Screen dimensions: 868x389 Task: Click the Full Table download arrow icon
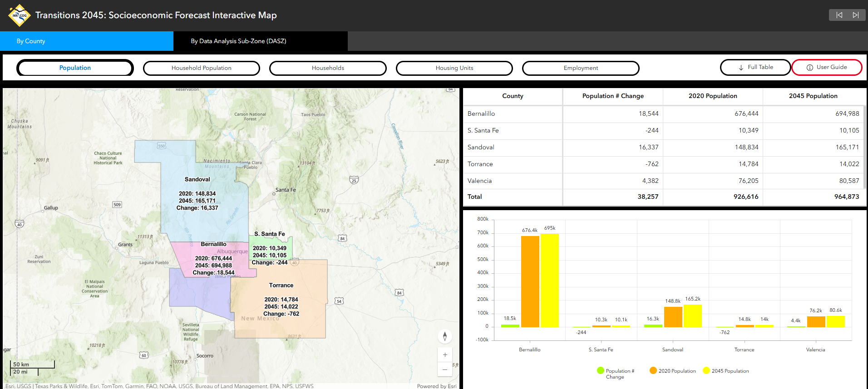(741, 68)
